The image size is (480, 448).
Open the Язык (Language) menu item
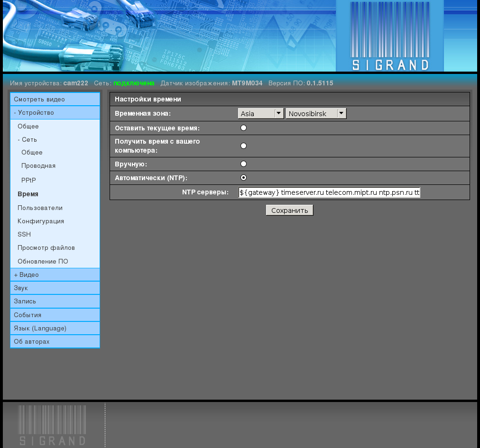pyautogui.click(x=40, y=329)
